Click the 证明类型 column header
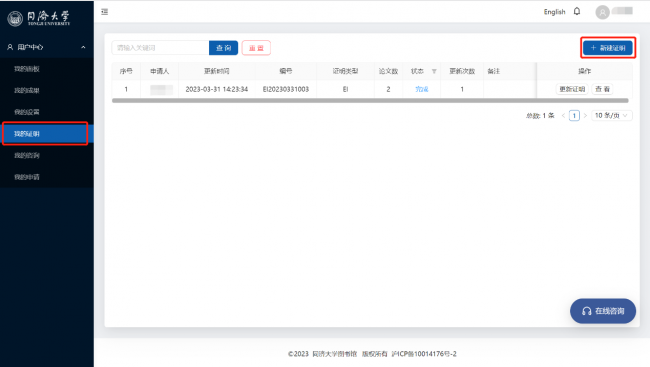This screenshot has height=367, width=650. click(345, 71)
